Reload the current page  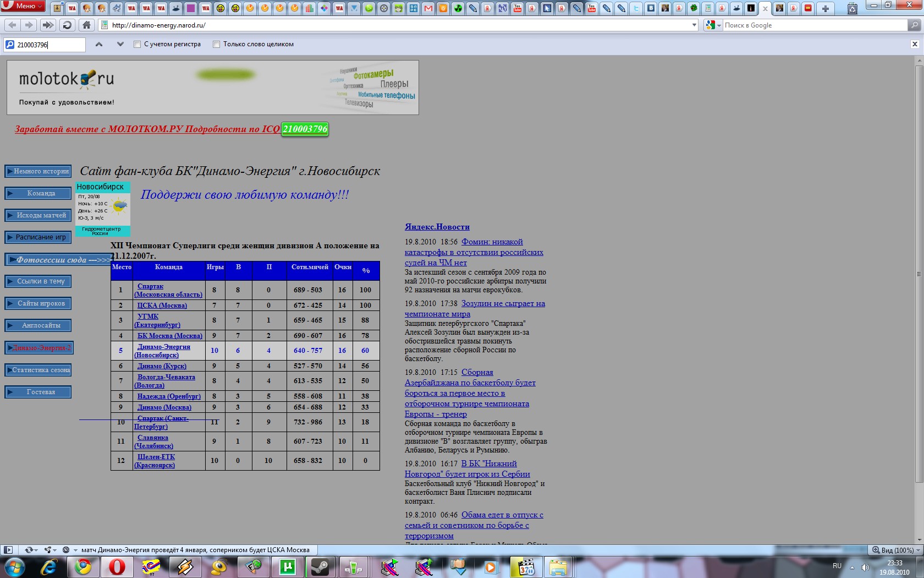click(67, 25)
